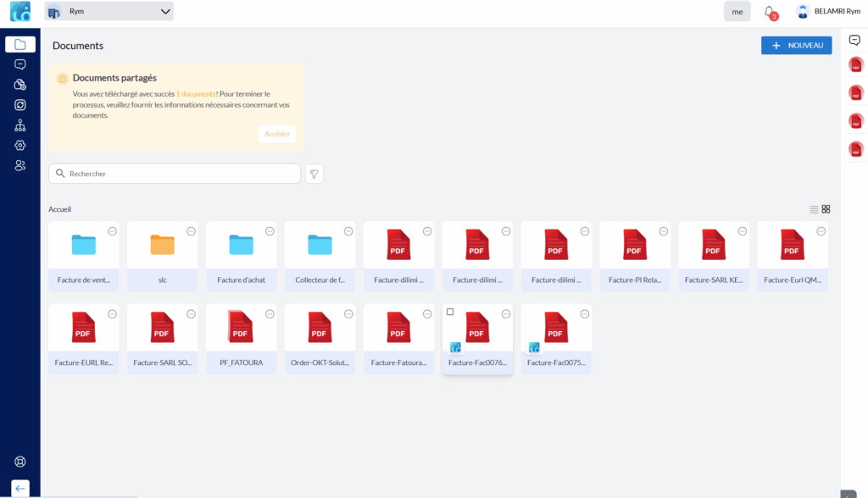Click the Accéder button in shared banner

point(276,134)
